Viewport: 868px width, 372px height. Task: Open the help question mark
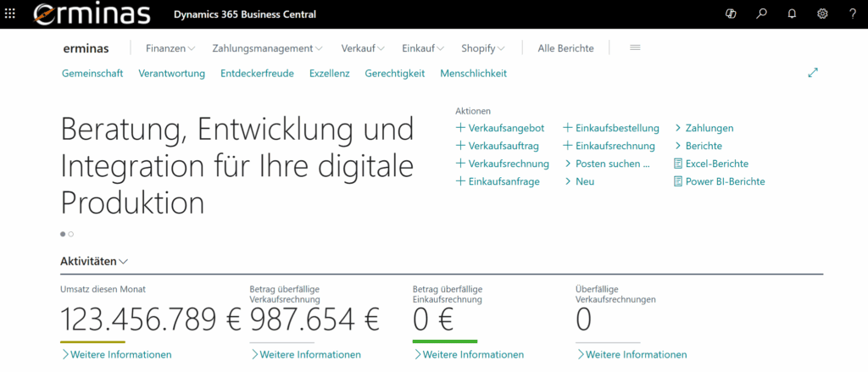(853, 14)
